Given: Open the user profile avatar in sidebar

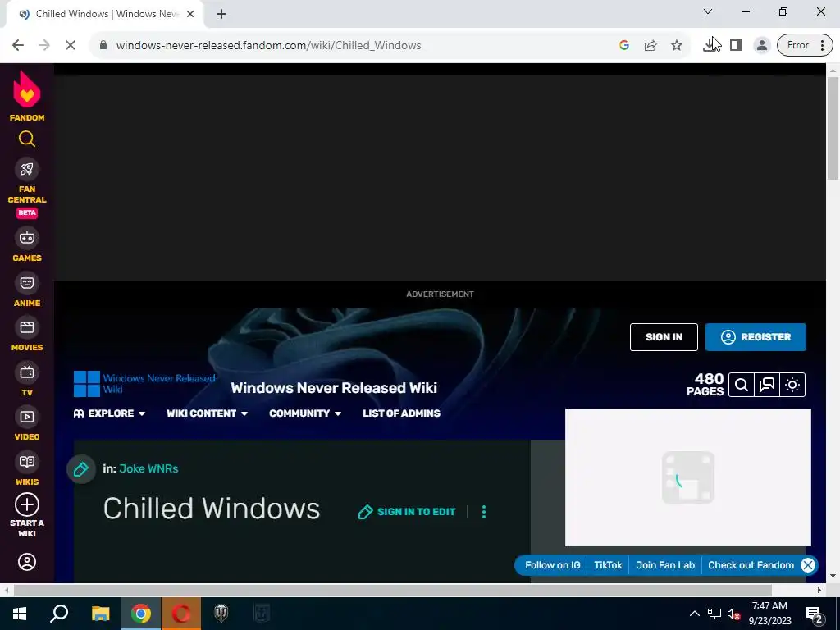Looking at the screenshot, I should pos(27,562).
